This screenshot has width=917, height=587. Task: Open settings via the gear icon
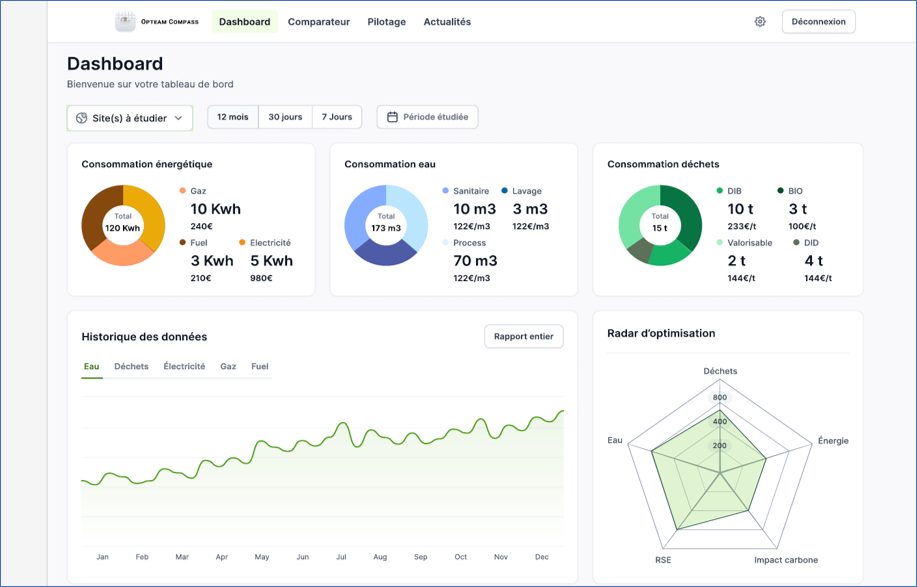[x=760, y=22]
